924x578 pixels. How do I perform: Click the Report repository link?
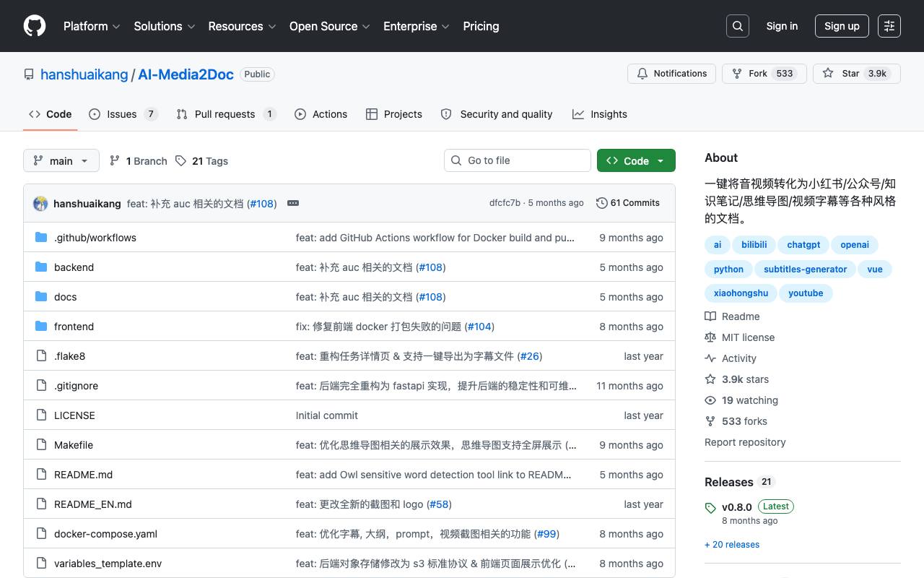click(x=745, y=442)
